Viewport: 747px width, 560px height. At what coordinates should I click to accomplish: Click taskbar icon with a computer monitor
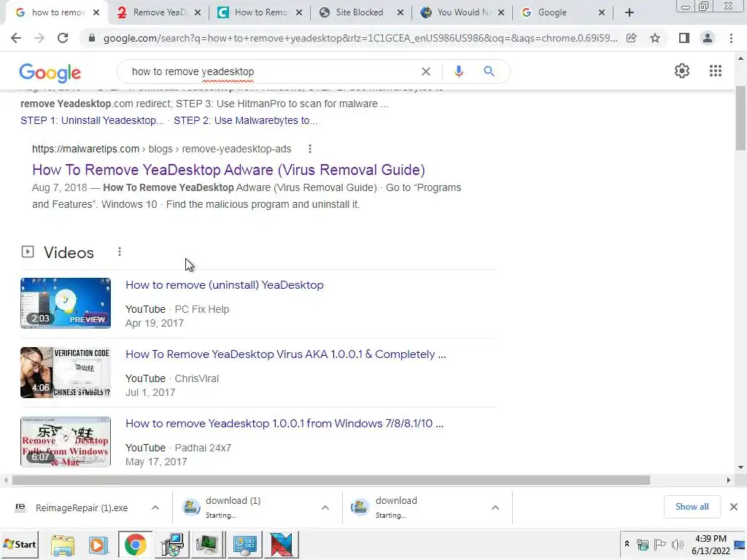click(208, 545)
